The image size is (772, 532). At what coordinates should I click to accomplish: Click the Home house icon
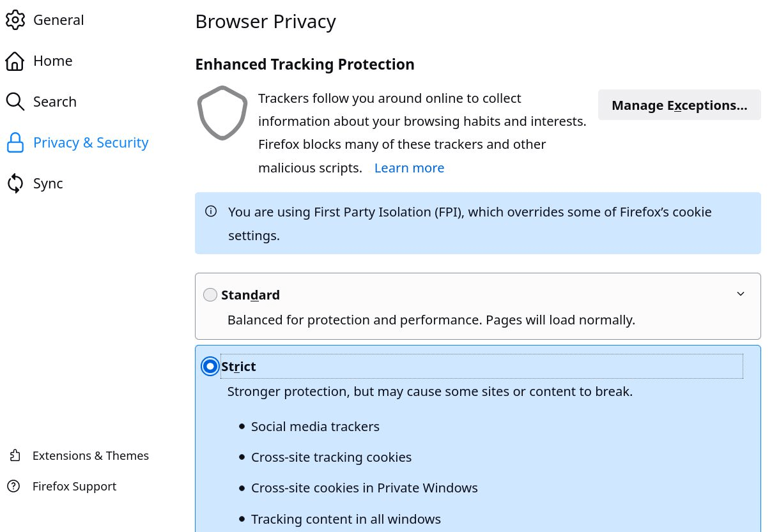(15, 61)
